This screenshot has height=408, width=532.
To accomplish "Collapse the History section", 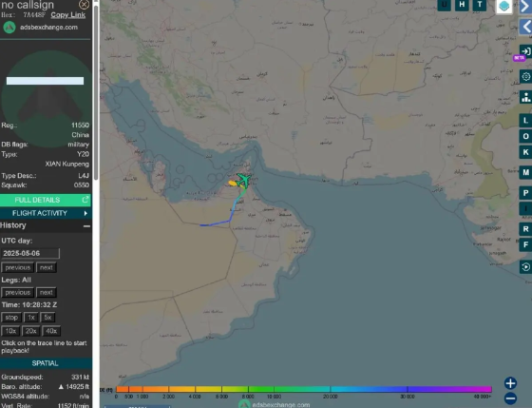I will coord(86,226).
